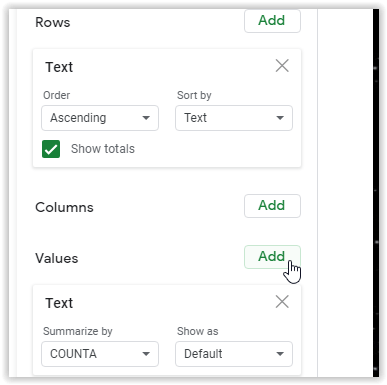
Task: Open the Sort by dropdown showing Text
Action: (x=234, y=118)
